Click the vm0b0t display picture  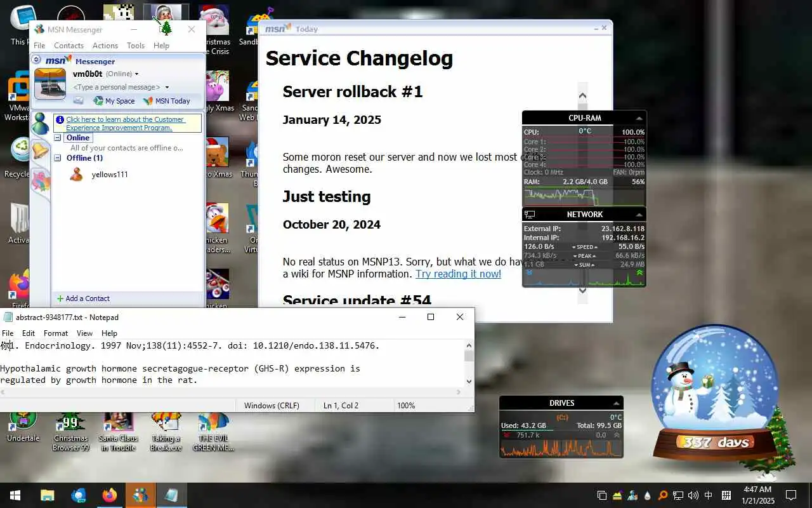pos(49,84)
